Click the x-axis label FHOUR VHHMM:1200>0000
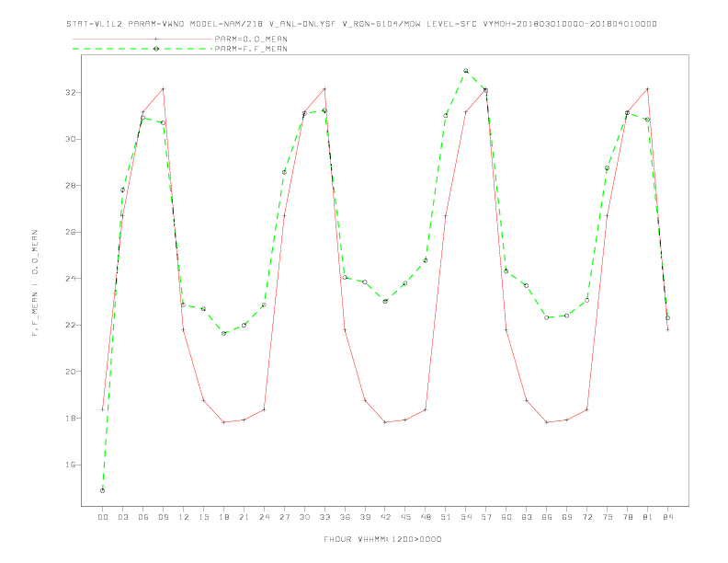The width and height of the screenshot is (728, 563). tap(382, 539)
